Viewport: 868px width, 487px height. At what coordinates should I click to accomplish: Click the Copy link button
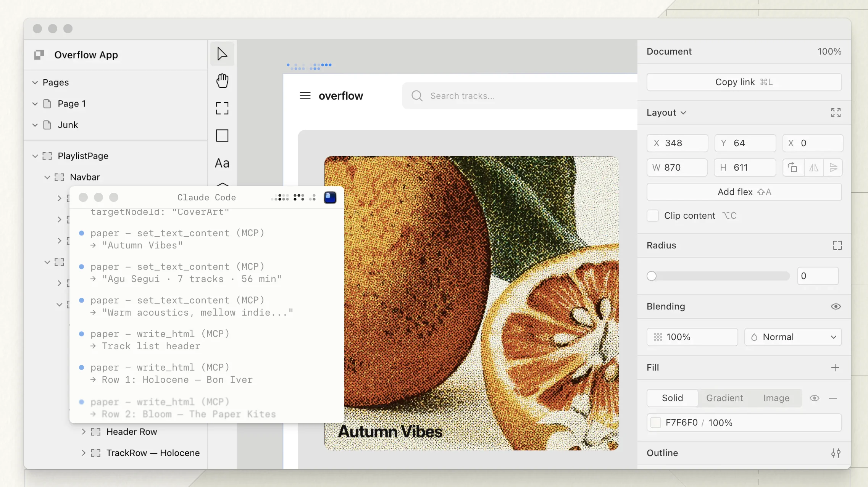coord(744,82)
